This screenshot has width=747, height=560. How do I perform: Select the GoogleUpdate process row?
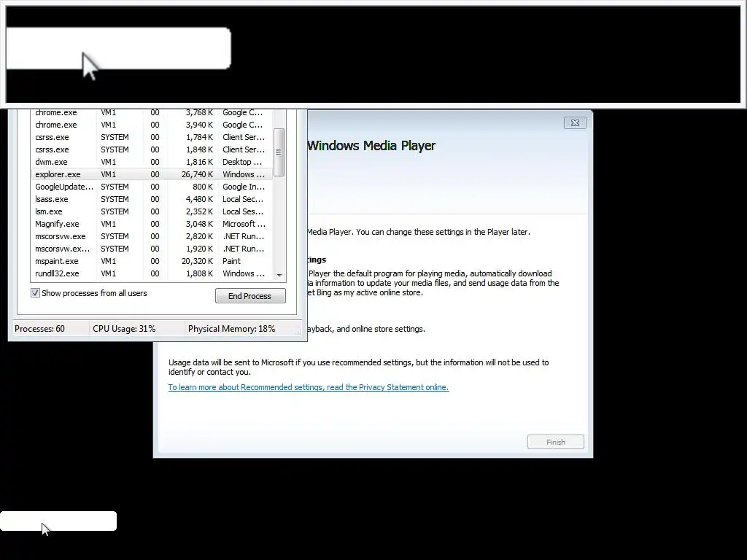click(x=152, y=187)
